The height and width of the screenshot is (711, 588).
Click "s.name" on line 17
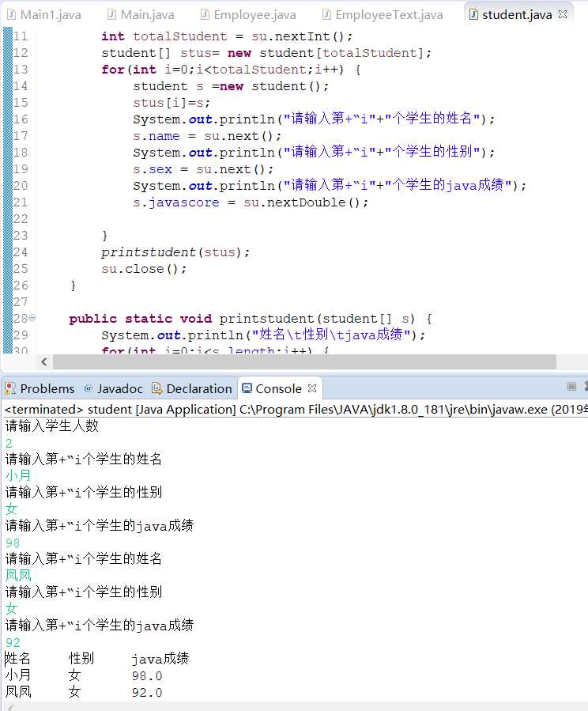click(x=156, y=135)
